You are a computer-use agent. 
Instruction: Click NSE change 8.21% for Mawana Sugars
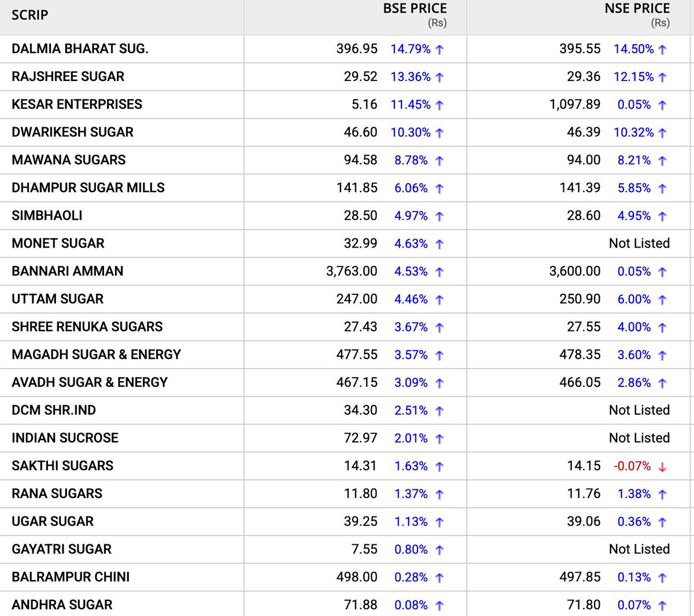pyautogui.click(x=634, y=160)
